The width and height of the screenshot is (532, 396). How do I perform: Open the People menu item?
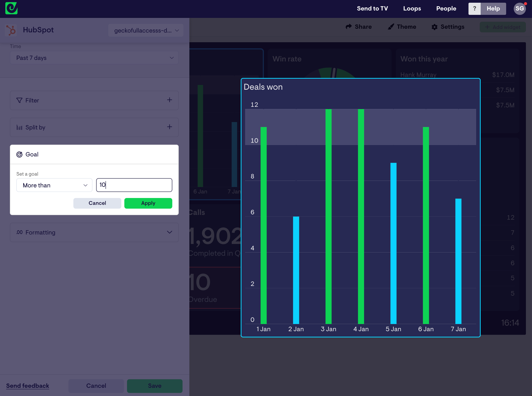click(446, 9)
